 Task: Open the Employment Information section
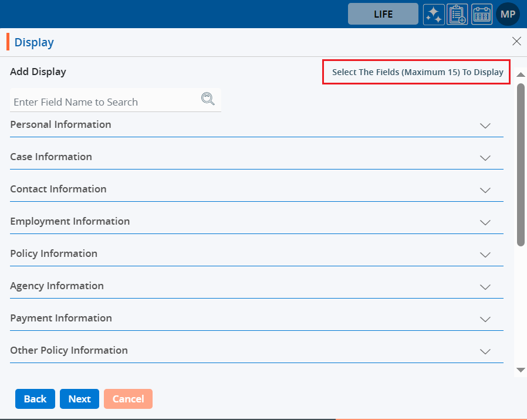[485, 222]
